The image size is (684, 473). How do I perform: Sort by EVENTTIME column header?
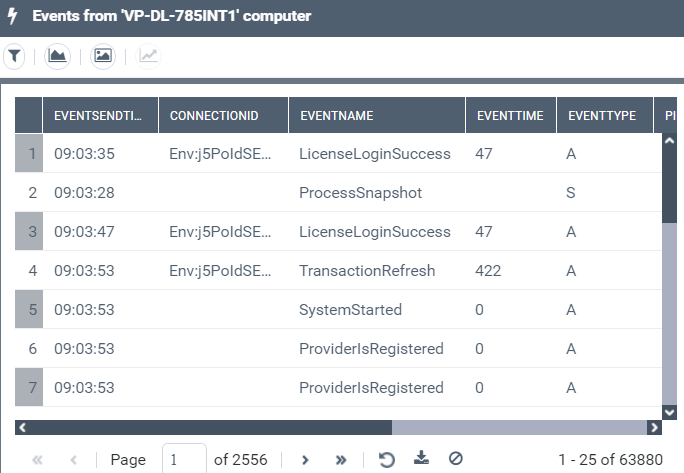point(510,116)
